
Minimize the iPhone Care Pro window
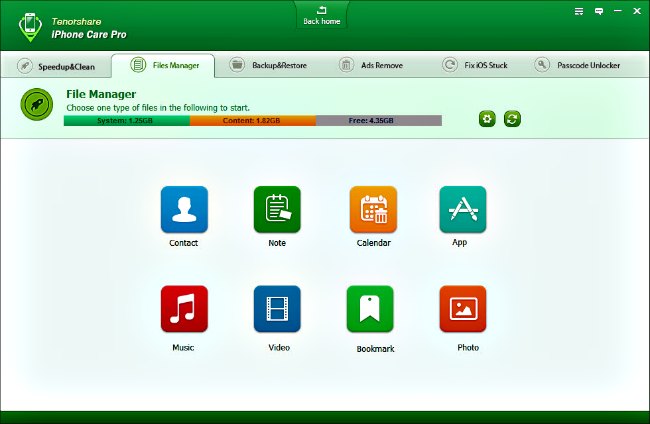[x=618, y=11]
